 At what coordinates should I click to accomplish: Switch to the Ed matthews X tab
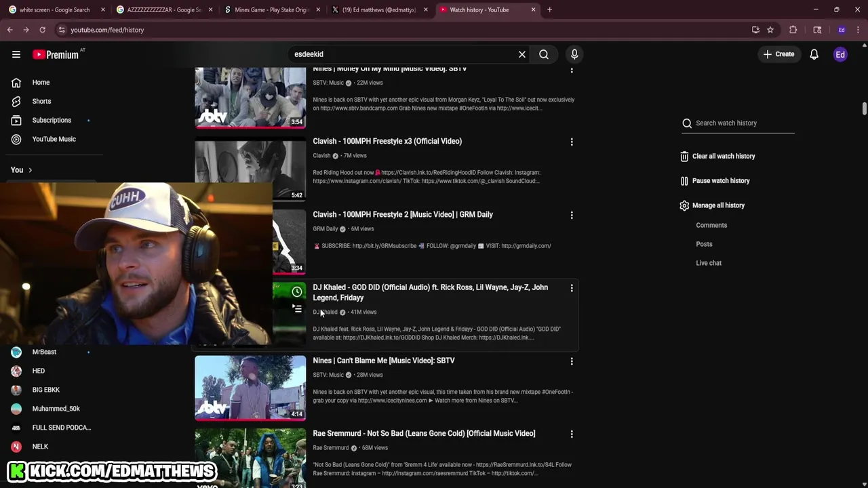pyautogui.click(x=379, y=9)
